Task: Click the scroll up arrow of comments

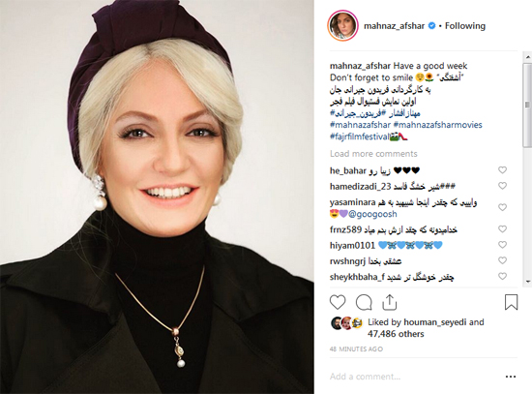Action: tap(527, 57)
